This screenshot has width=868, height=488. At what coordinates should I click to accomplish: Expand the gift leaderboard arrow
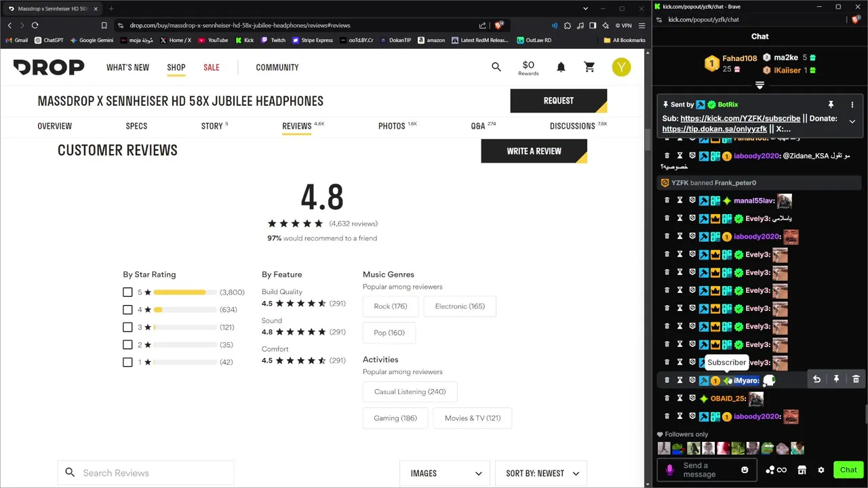pos(759,85)
